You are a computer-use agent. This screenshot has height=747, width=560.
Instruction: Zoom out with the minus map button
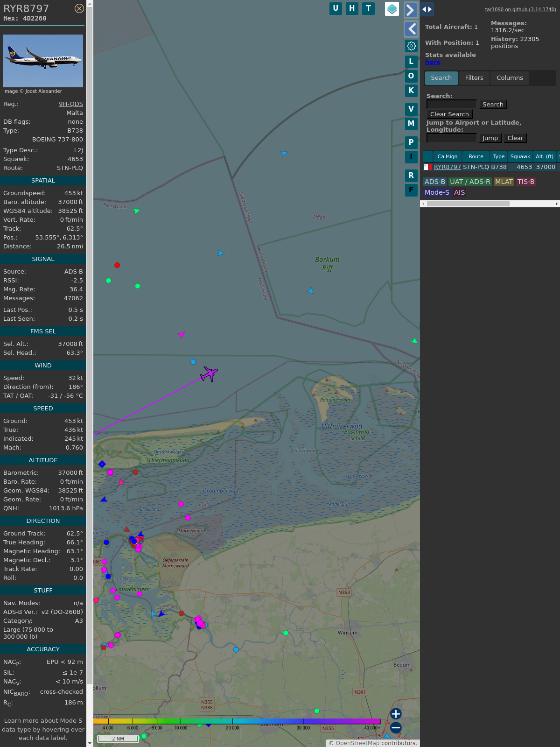coord(396,728)
